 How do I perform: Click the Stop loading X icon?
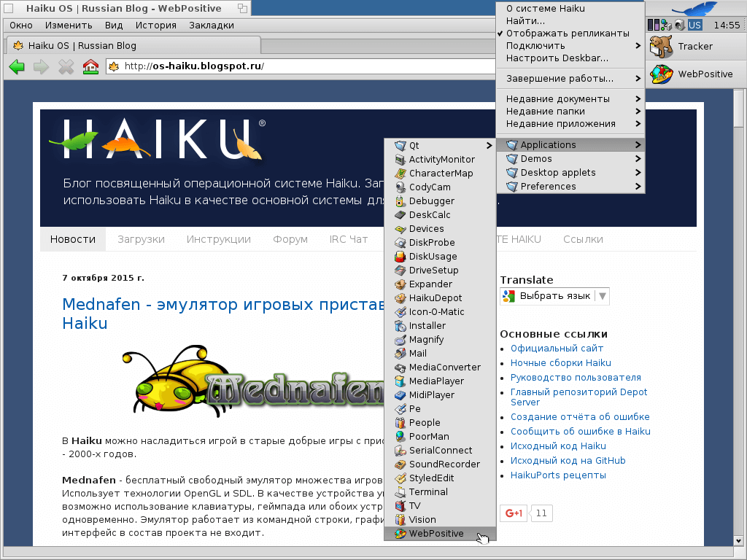66,66
